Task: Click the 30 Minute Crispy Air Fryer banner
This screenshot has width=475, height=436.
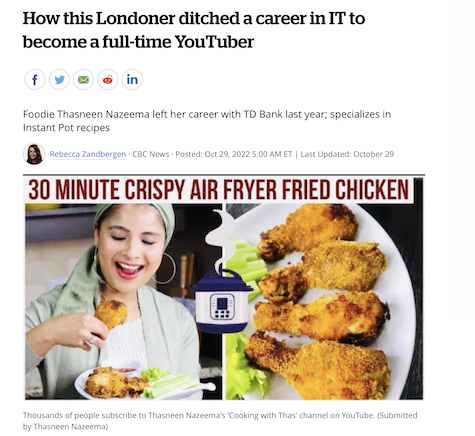Action: click(x=219, y=190)
